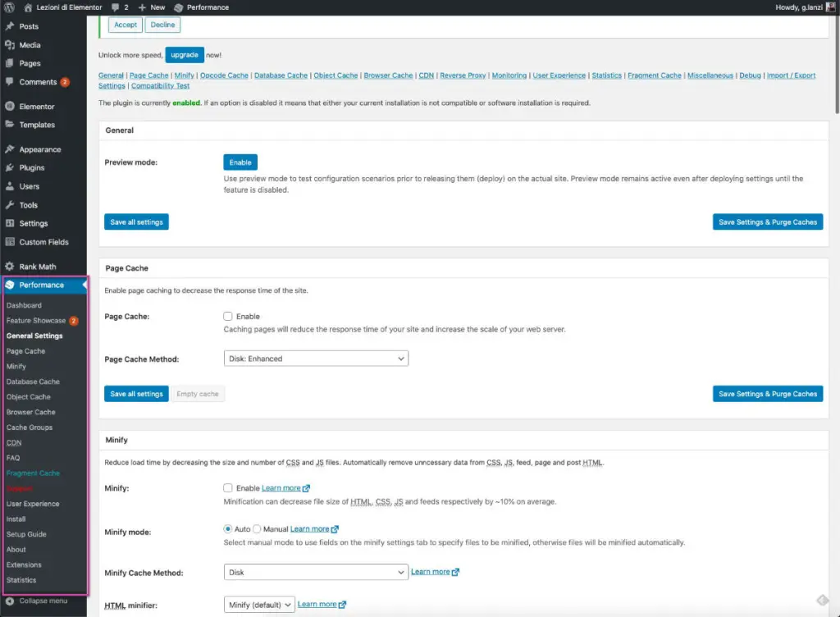Open the Page Cache Method dropdown

pyautogui.click(x=316, y=359)
